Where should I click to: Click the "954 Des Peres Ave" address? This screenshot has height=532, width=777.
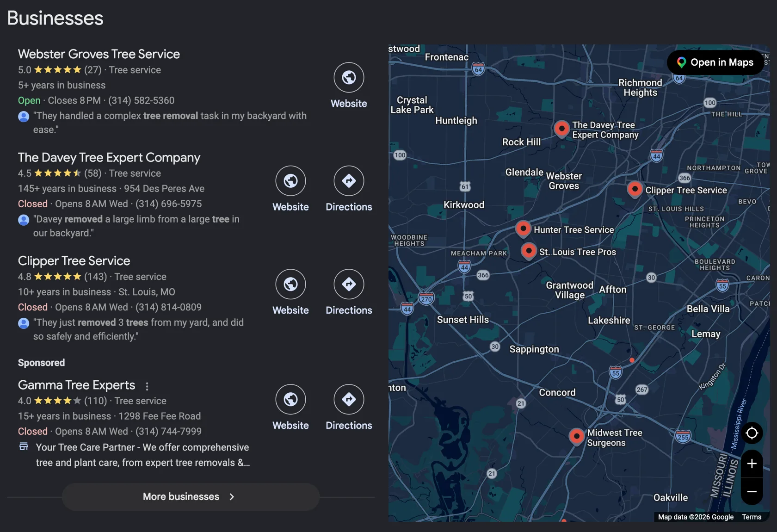[x=164, y=189]
